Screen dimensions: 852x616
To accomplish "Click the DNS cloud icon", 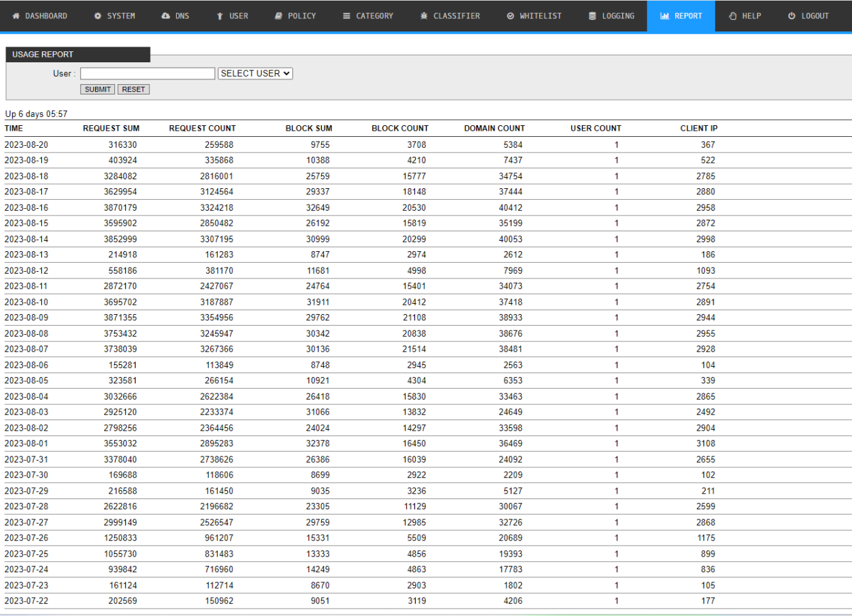I will pos(166,16).
